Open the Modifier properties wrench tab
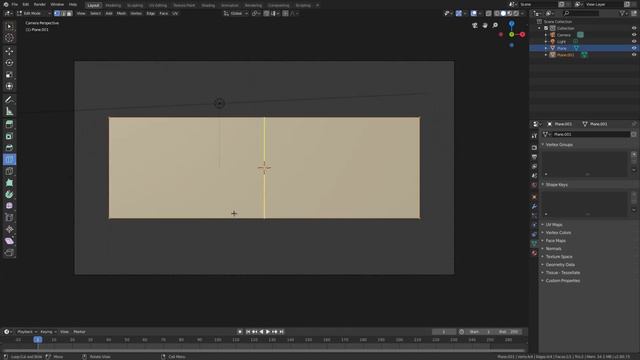 [x=534, y=207]
